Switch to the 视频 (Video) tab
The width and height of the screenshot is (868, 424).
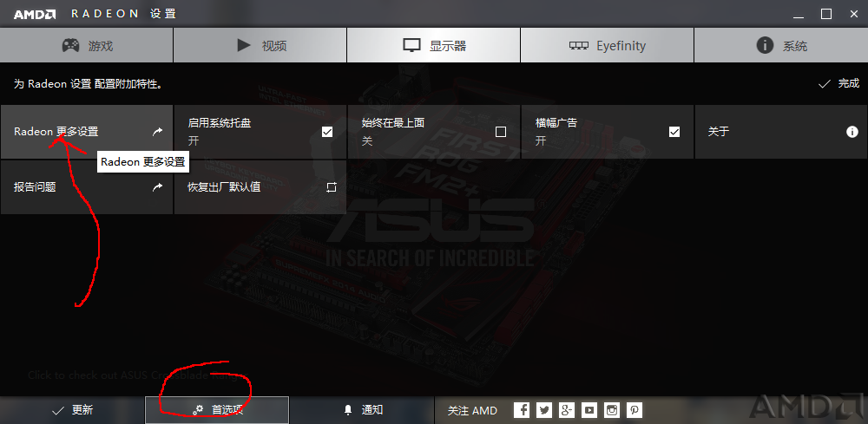(260, 45)
